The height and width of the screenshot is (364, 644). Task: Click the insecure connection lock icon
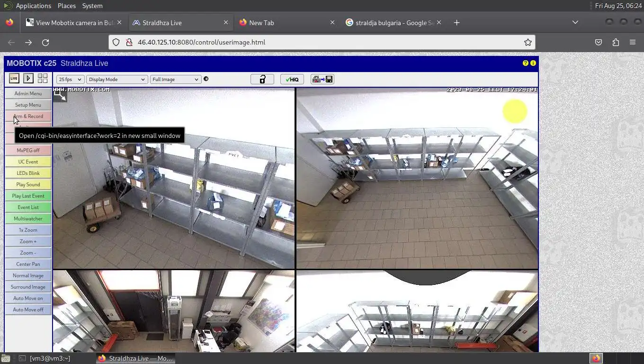(x=129, y=42)
